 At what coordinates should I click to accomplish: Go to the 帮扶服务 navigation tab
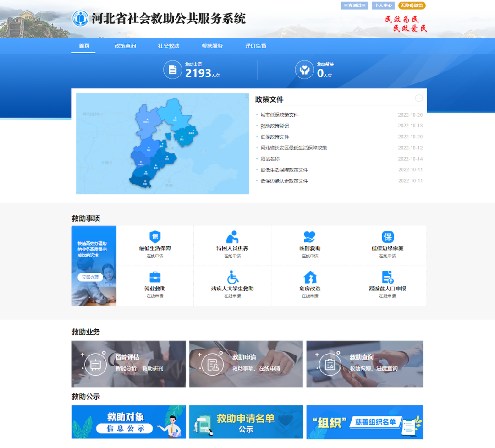point(212,46)
